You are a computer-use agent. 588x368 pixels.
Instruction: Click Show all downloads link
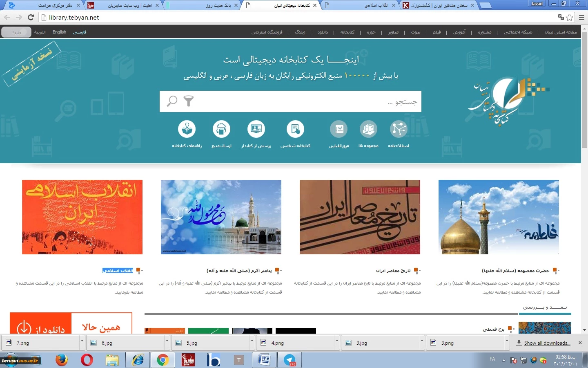(547, 343)
